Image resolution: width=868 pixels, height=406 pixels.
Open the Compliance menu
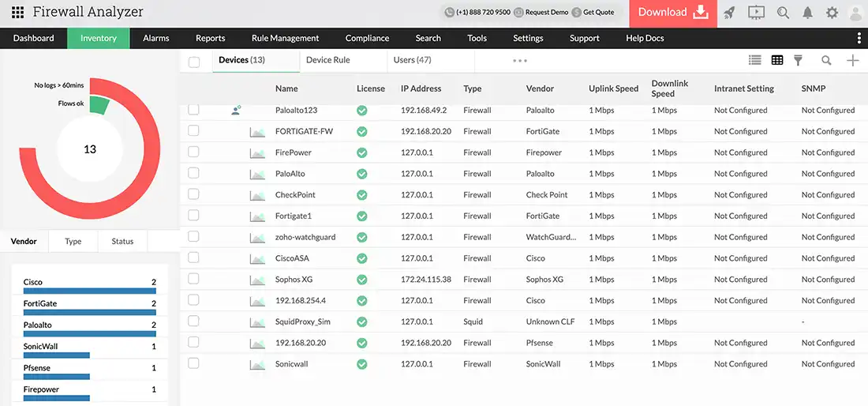click(367, 38)
